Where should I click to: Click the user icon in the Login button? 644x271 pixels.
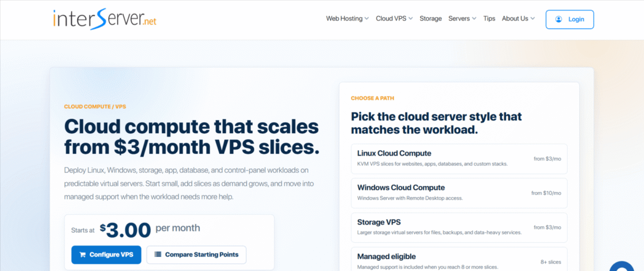[558, 19]
